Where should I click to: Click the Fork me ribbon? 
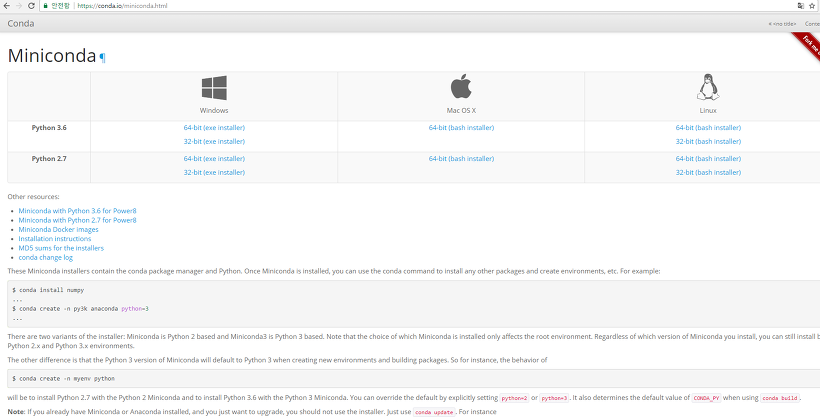(x=806, y=45)
